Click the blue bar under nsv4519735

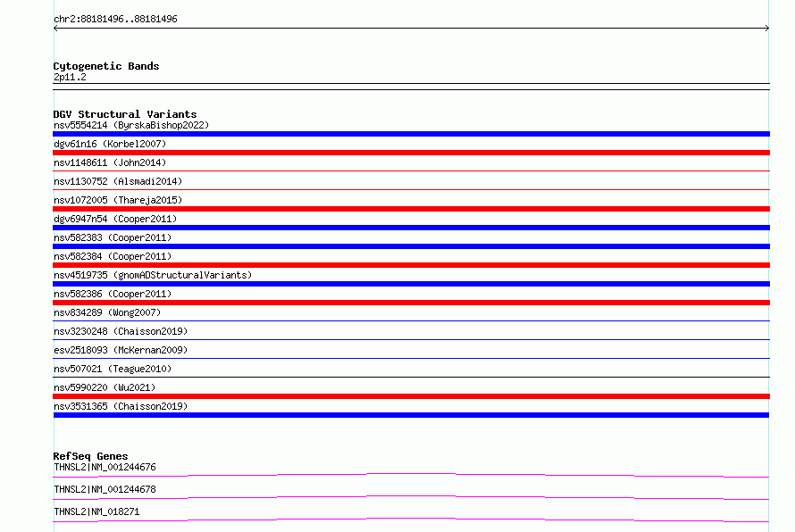(x=411, y=284)
